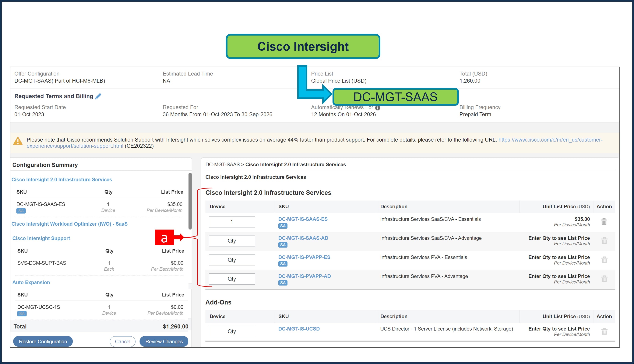Open the solution-support URL link
Viewport: 634px width, 364px height.
[550, 140]
